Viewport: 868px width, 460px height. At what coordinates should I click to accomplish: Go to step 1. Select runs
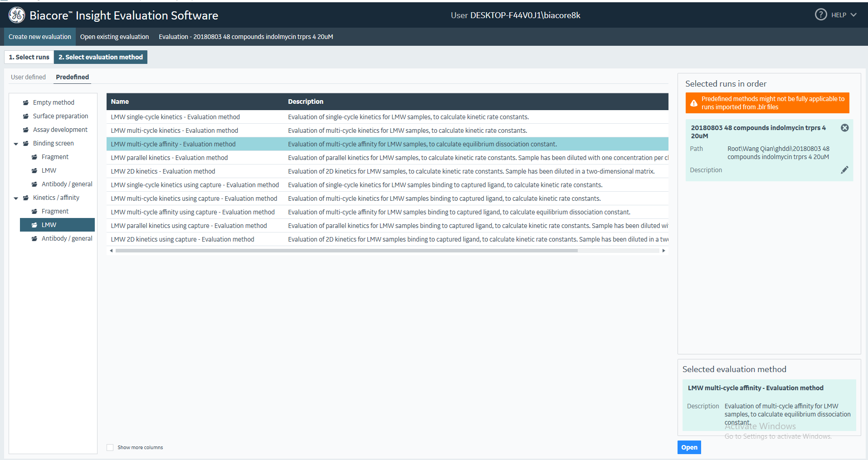click(x=29, y=57)
